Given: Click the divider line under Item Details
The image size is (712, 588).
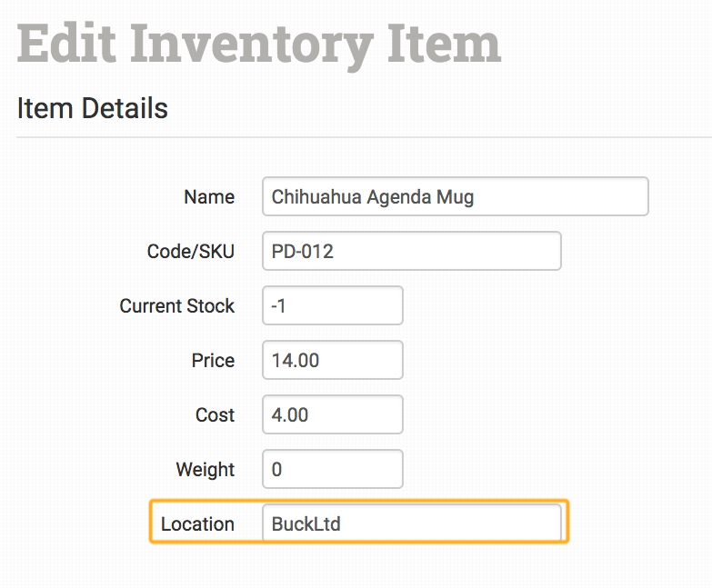Looking at the screenshot, I should (364, 137).
